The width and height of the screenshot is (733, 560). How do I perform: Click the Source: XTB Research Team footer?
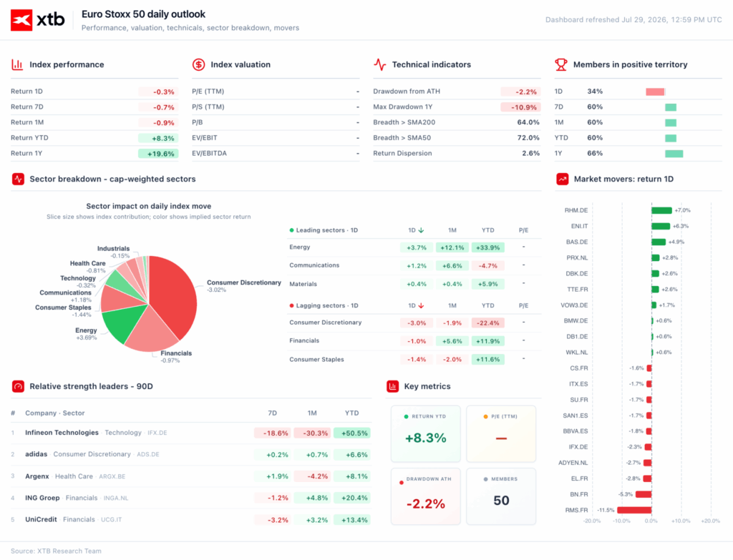point(56,551)
